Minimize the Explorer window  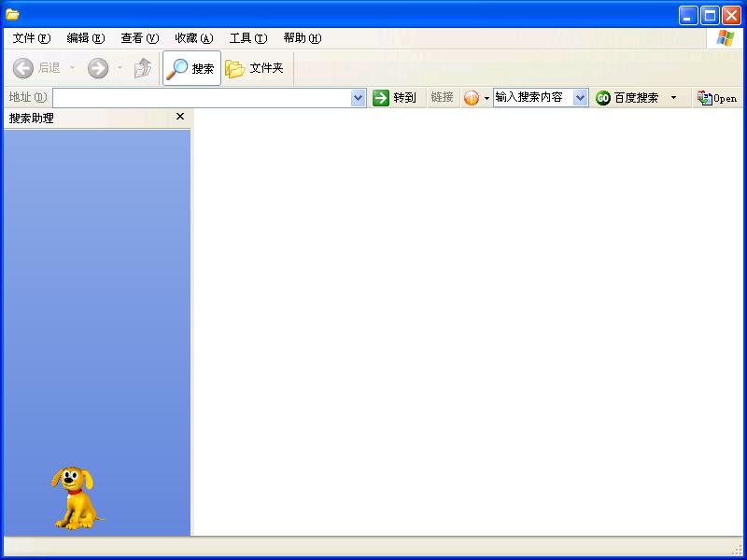click(688, 16)
